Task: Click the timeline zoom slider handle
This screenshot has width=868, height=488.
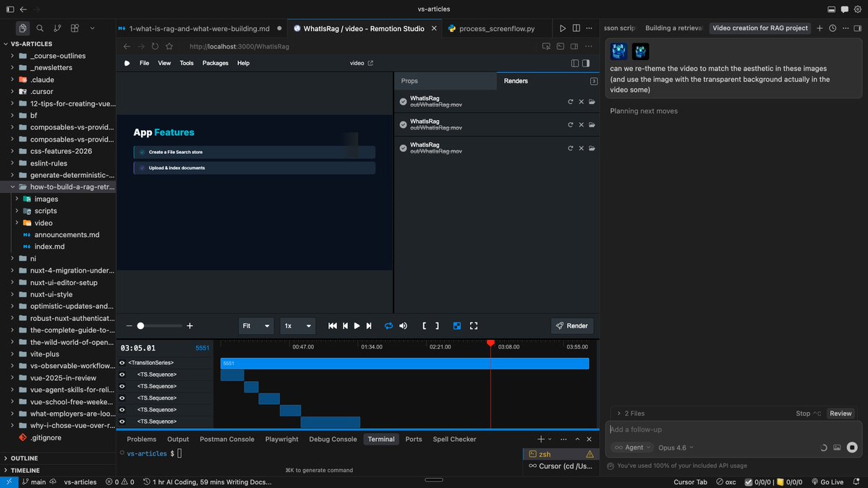Action: pos(140,326)
